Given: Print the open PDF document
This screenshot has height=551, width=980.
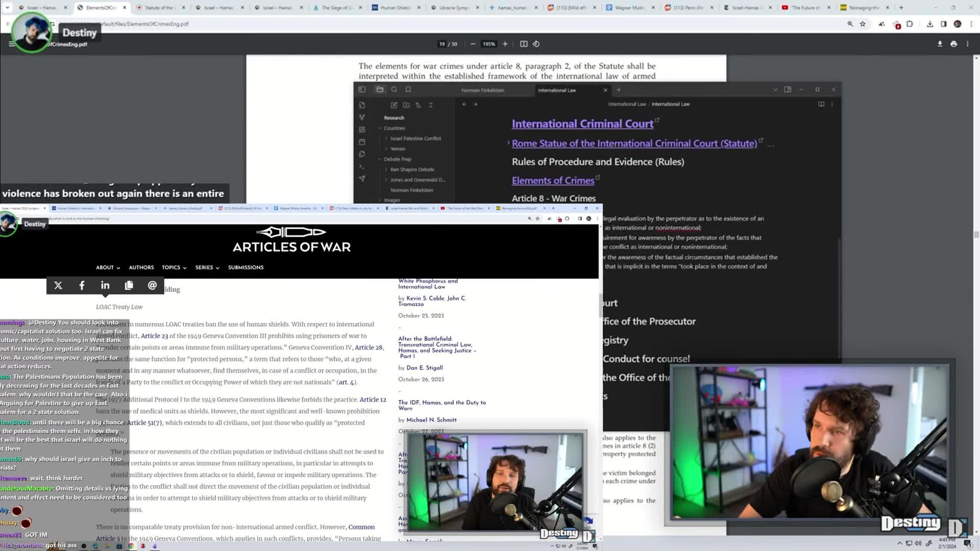Looking at the screenshot, I should 953,44.
